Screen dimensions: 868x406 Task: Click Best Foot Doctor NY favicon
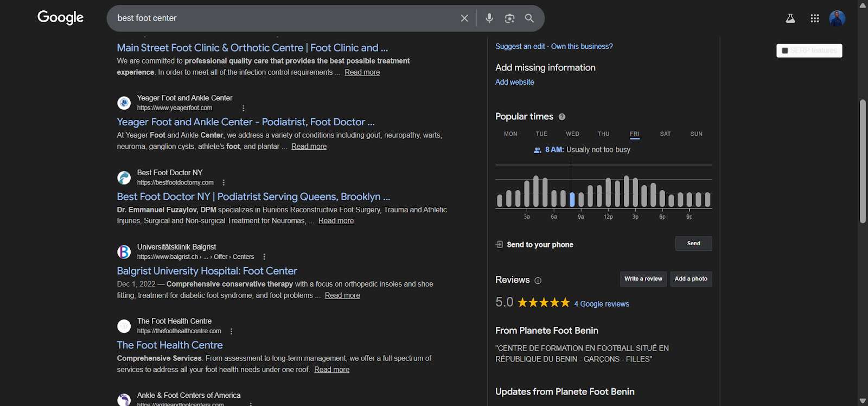[x=124, y=177]
